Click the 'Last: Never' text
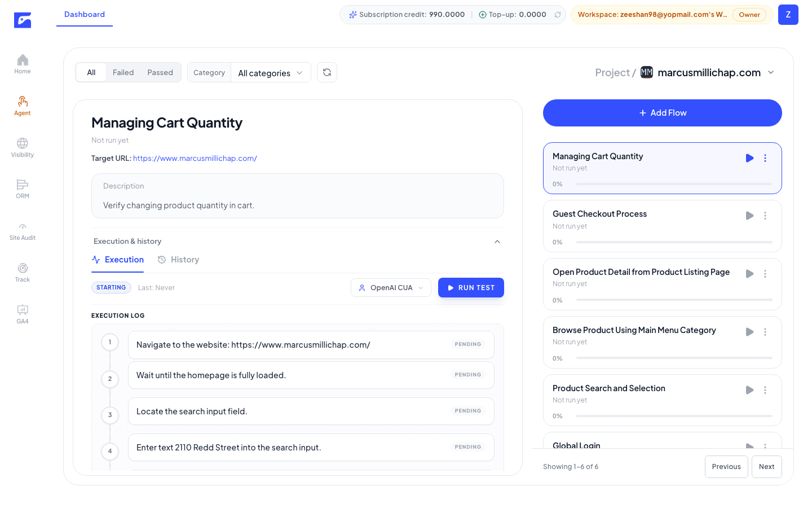 point(156,288)
